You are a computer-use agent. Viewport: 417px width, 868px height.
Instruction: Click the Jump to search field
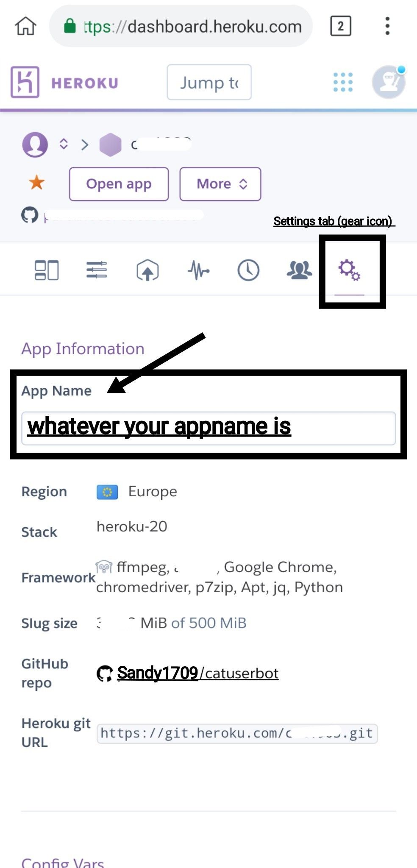tap(209, 82)
